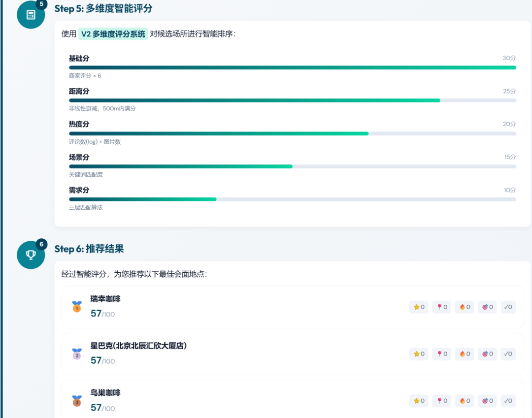Image resolution: width=532 pixels, height=418 pixels.
Task: Select the silver medal icon beside 星巴克
Action: click(x=76, y=354)
